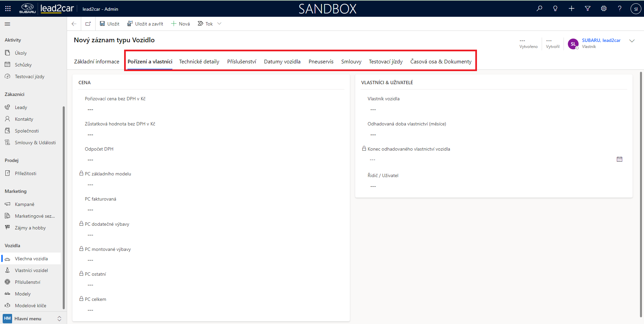The height and width of the screenshot is (324, 644).
Task: Open the SUBARU, lead2car owner link
Action: (601, 40)
